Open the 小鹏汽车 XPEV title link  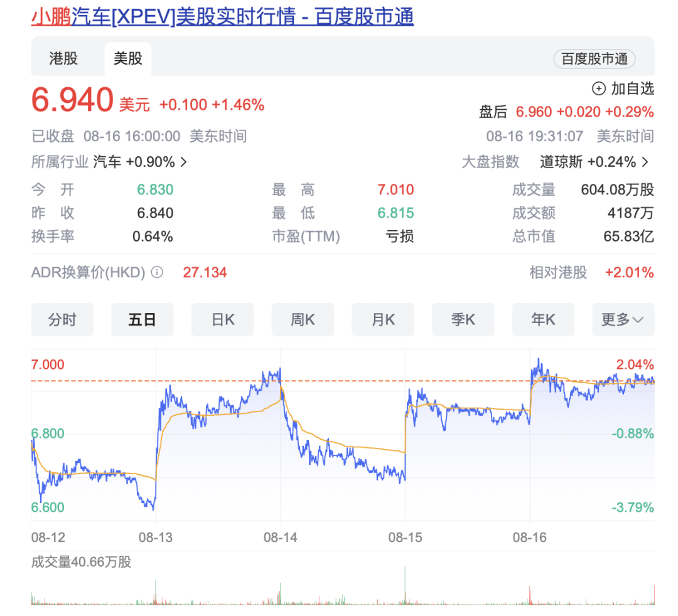222,17
